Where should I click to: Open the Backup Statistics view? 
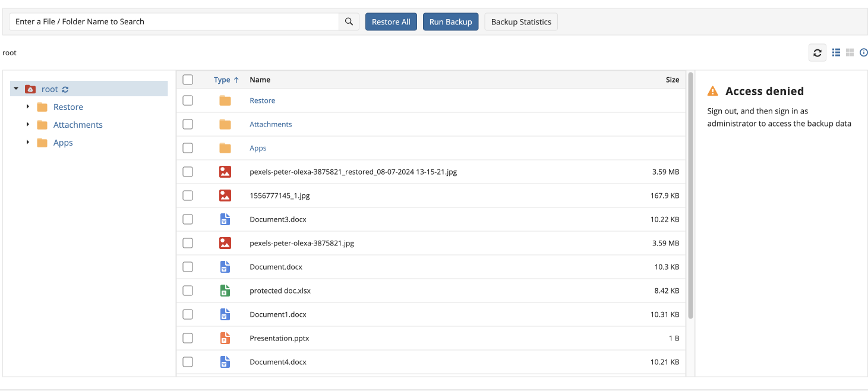click(x=520, y=21)
